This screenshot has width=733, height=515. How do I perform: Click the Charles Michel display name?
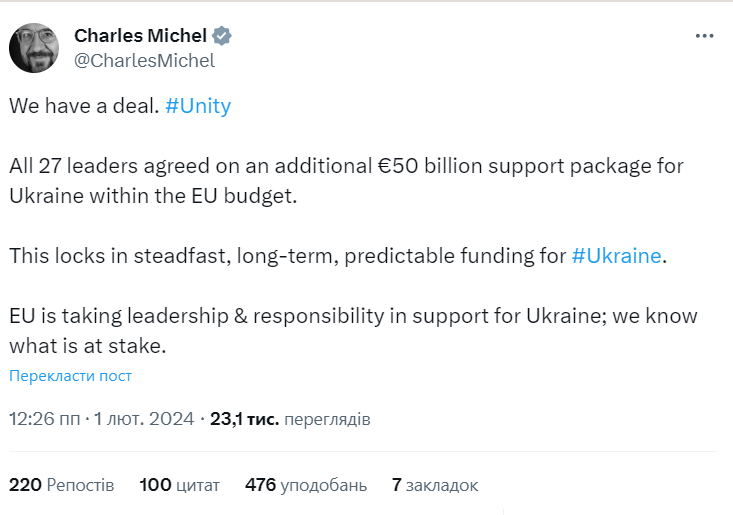(140, 36)
